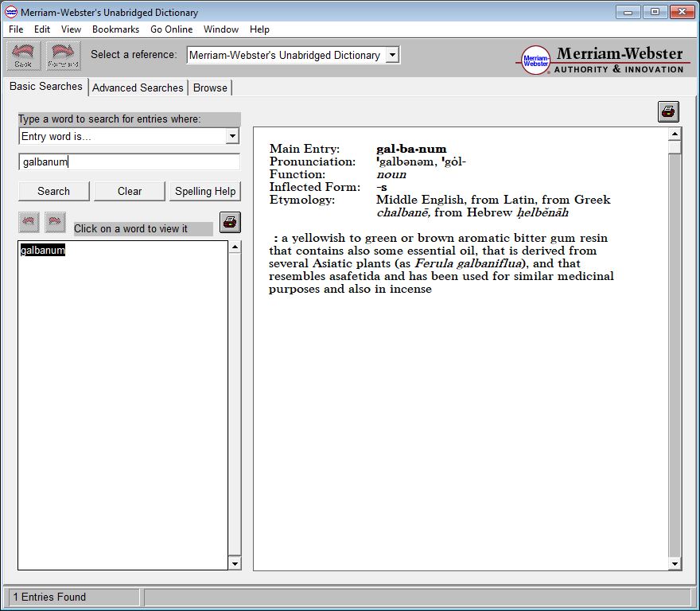Switch to the Browse tab
This screenshot has width=700, height=611.
click(210, 88)
